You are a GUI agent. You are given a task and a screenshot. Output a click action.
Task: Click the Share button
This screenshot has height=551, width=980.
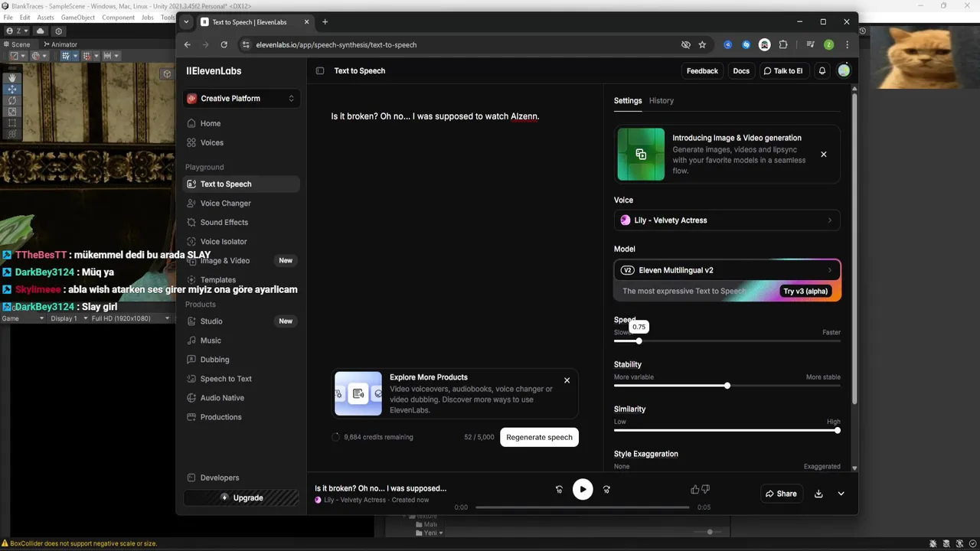pyautogui.click(x=781, y=494)
